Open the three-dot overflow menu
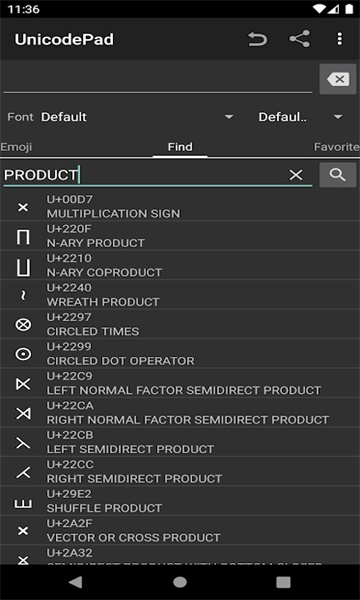This screenshot has width=360, height=600. click(x=339, y=39)
